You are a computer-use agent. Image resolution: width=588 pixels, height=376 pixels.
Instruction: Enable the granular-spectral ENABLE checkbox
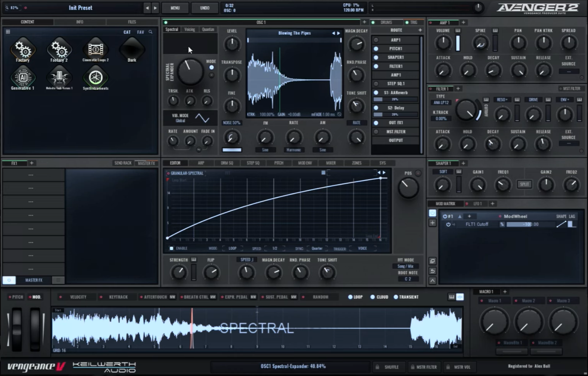click(172, 248)
